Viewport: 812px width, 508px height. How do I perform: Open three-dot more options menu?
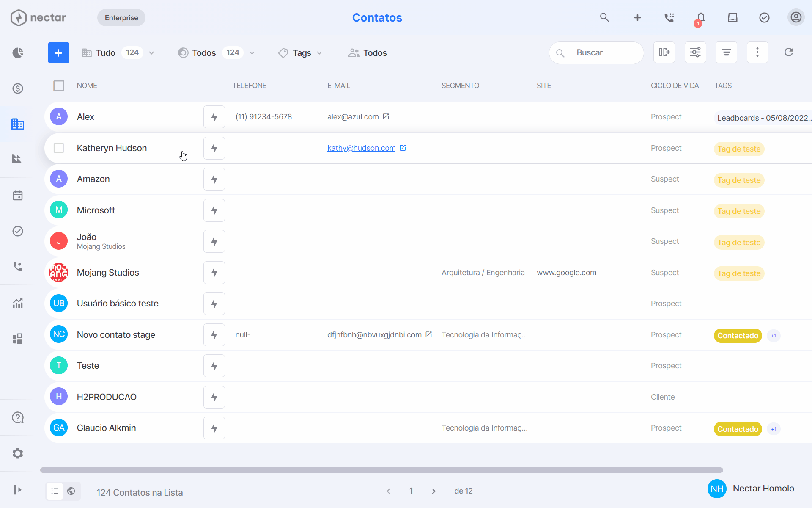click(757, 52)
